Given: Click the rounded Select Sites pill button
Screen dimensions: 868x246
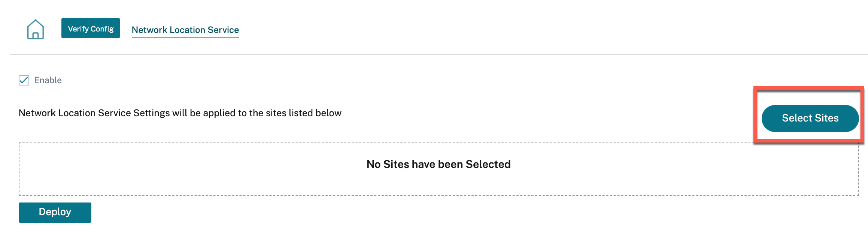Looking at the screenshot, I should 810,118.
